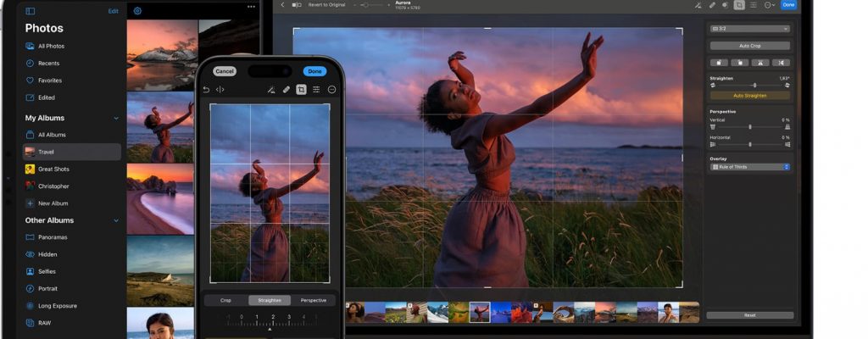Image resolution: width=868 pixels, height=339 pixels.
Task: Toggle the split compare view in the Mac toolbar
Action: tap(296, 5)
